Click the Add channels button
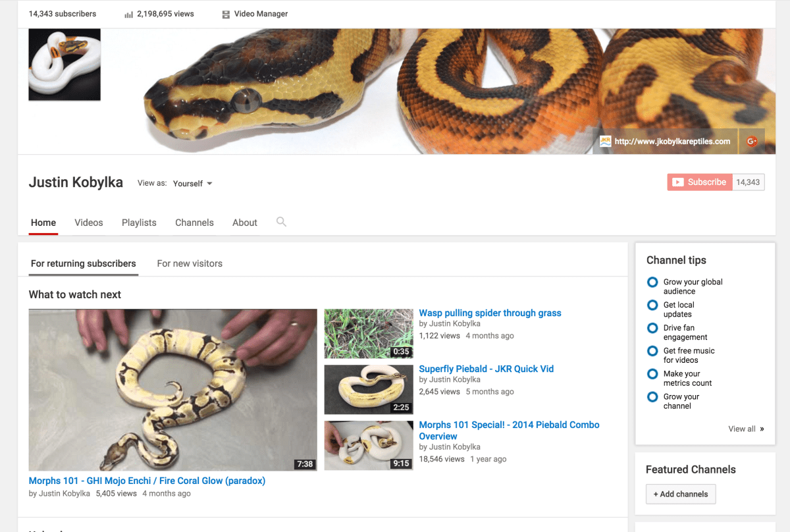Viewport: 790px width, 532px height. [680, 494]
